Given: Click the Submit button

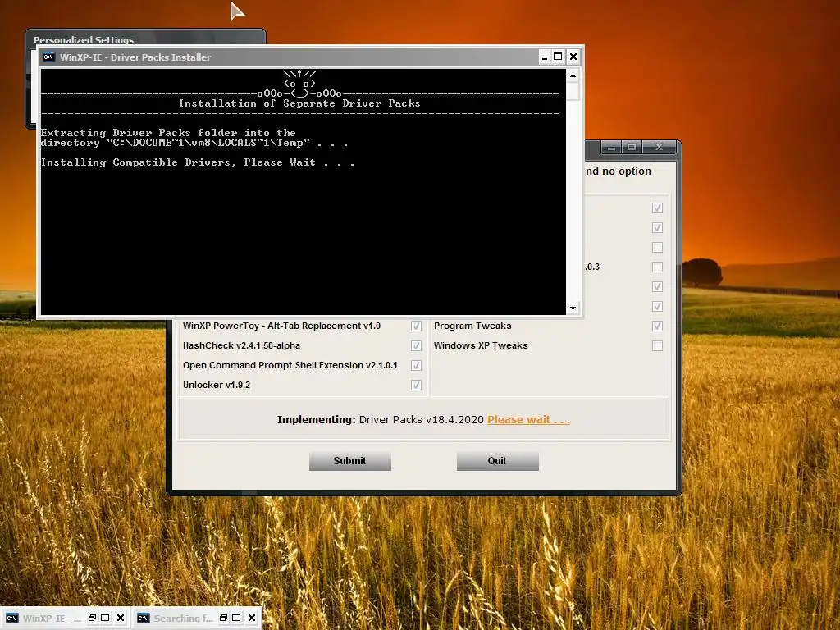Looking at the screenshot, I should pyautogui.click(x=349, y=461).
